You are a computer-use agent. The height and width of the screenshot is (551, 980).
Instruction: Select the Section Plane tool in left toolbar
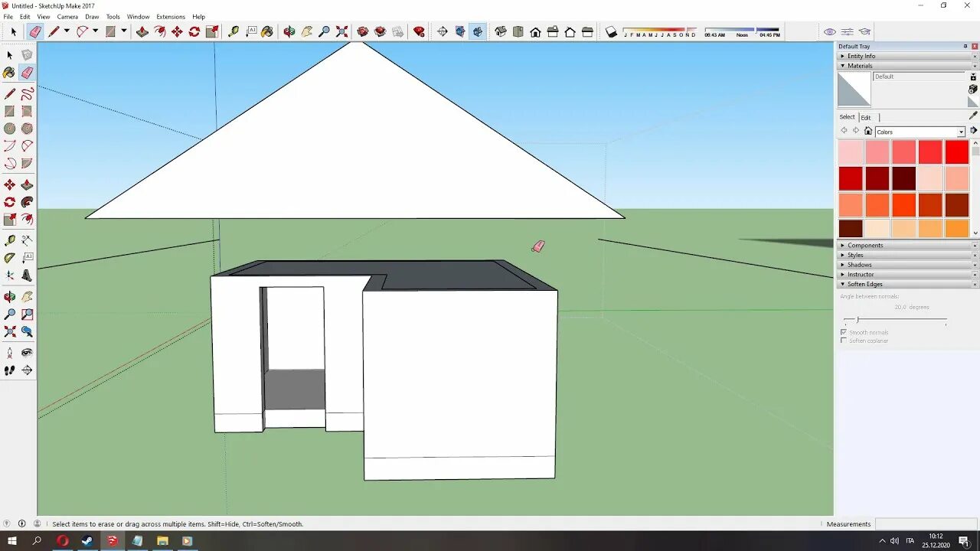pos(27,370)
